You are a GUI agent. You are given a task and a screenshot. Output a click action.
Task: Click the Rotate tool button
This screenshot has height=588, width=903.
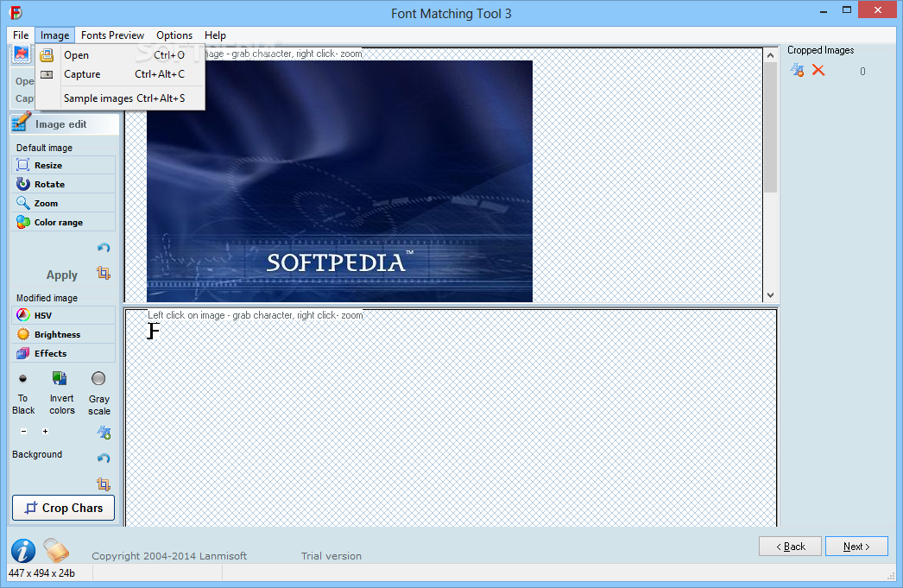click(63, 184)
